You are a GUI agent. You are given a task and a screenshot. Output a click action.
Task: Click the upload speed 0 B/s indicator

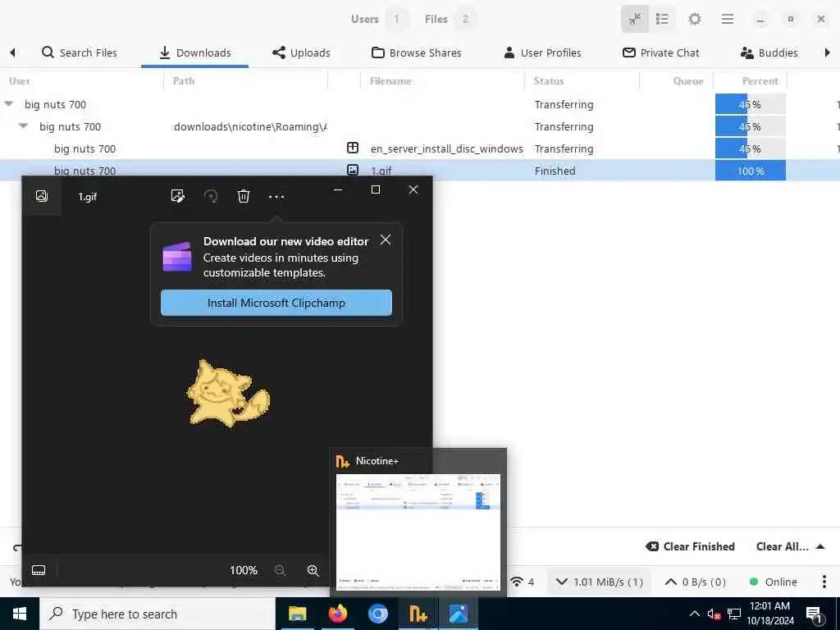tap(696, 582)
